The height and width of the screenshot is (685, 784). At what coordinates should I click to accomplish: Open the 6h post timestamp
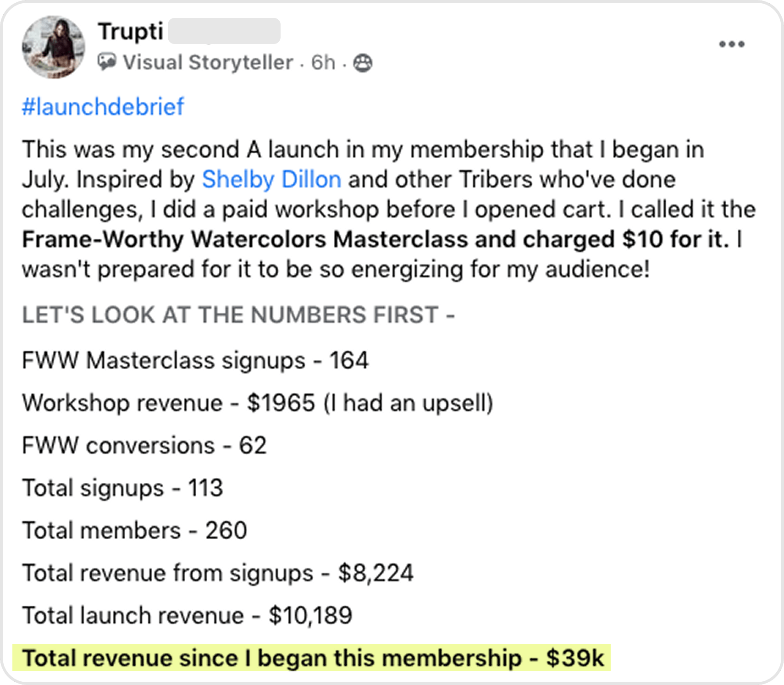323,62
